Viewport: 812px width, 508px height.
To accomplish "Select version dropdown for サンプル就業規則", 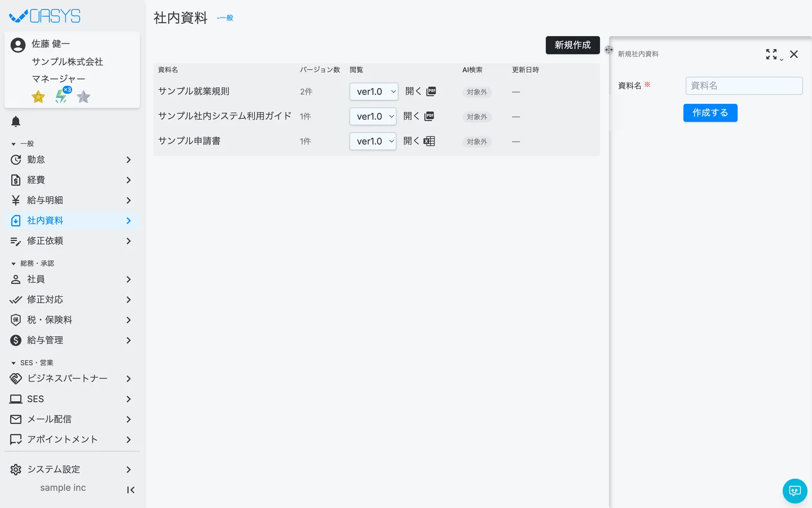I will click(x=374, y=91).
